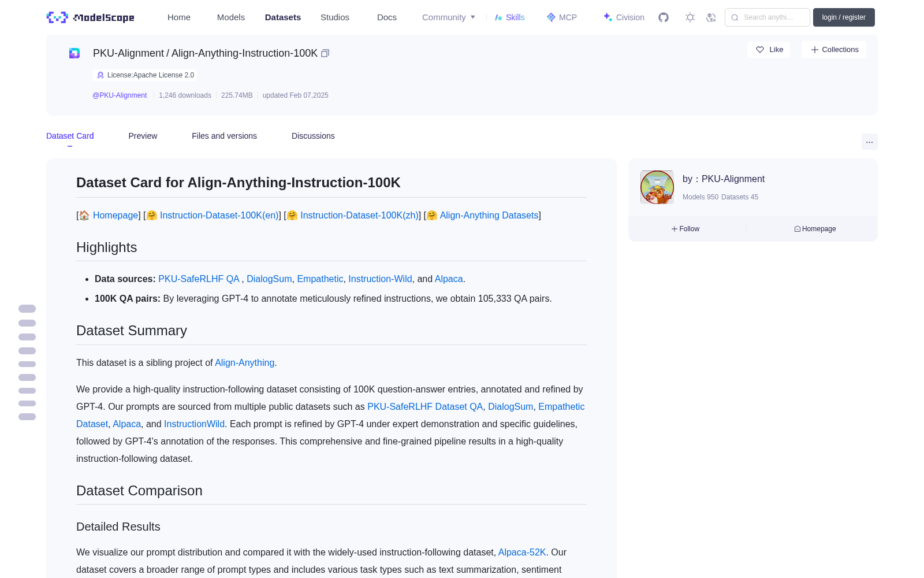Screen dimensions: 924x578
Task: Switch to Files and versions tab
Action: [x=224, y=136]
